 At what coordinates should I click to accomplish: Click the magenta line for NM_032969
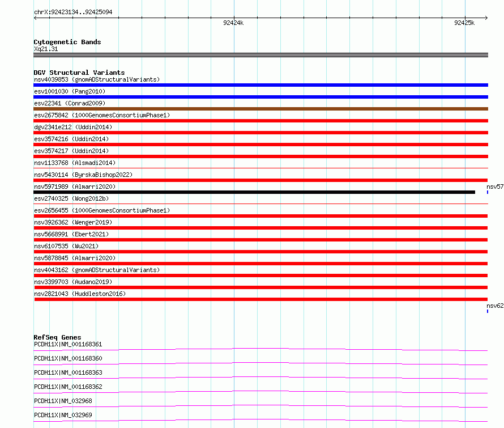(x=260, y=420)
